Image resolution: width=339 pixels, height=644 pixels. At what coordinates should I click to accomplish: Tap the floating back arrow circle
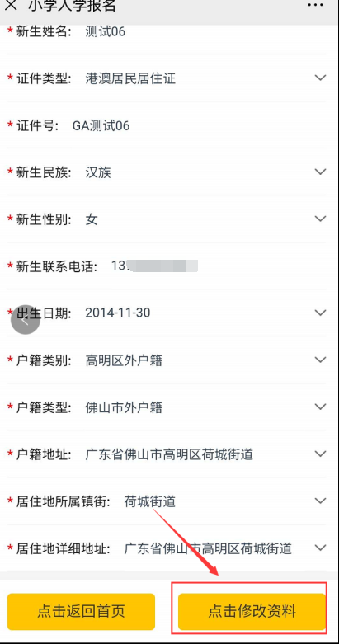click(26, 320)
